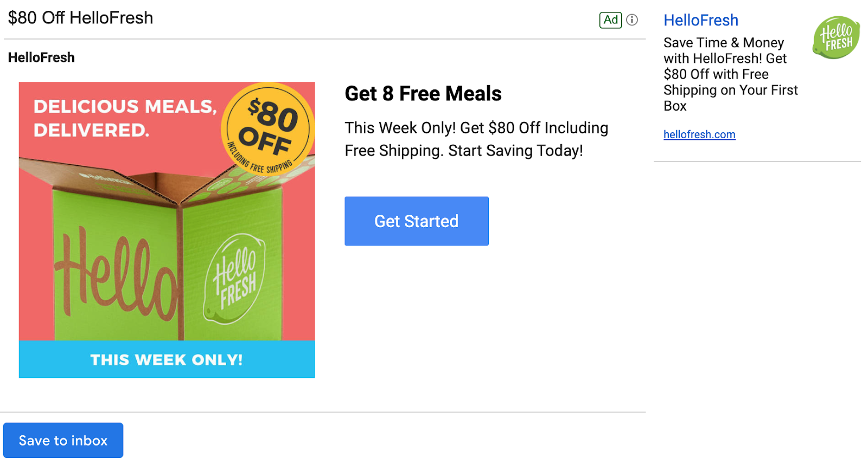Screen dimensions: 868x464
Task: Click the Get 8 Free Meals headline
Action: [x=423, y=94]
